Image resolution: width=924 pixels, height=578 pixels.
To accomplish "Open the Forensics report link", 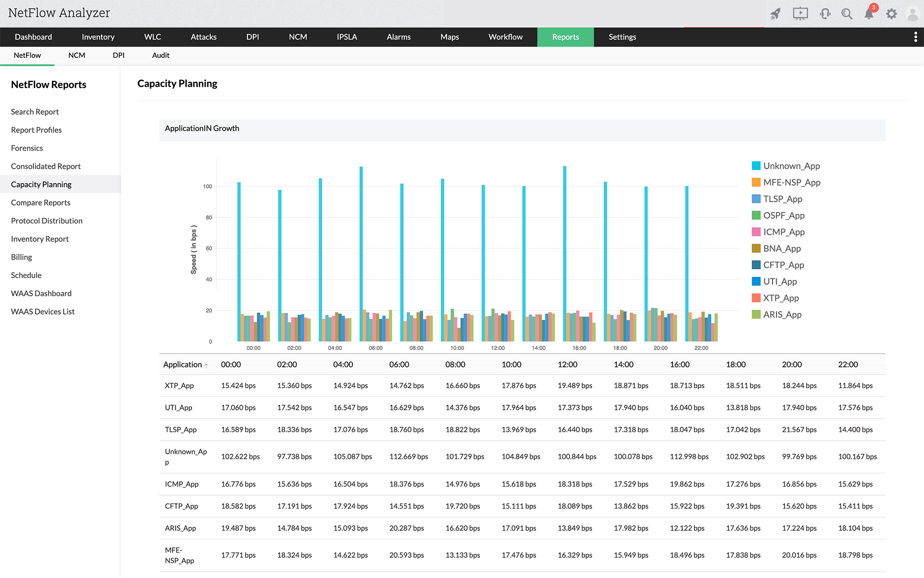I will [27, 148].
